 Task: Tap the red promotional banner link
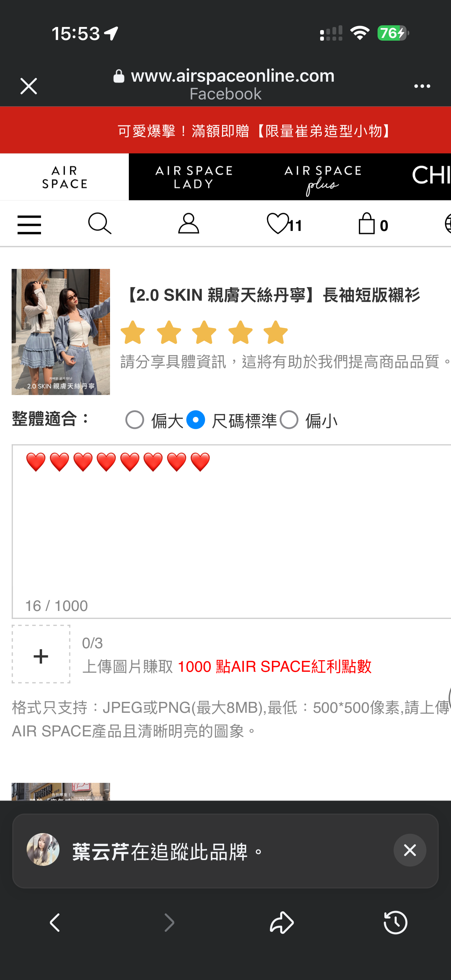[x=225, y=130]
